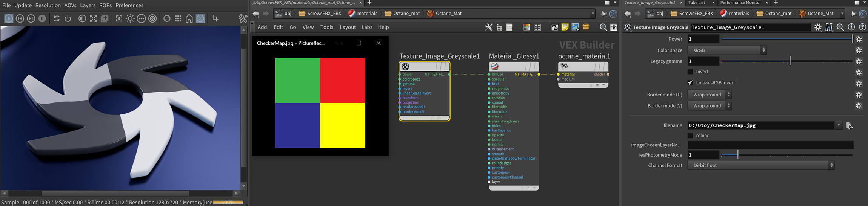
Task: Uncheck Linear sRGB invert
Action: click(690, 83)
